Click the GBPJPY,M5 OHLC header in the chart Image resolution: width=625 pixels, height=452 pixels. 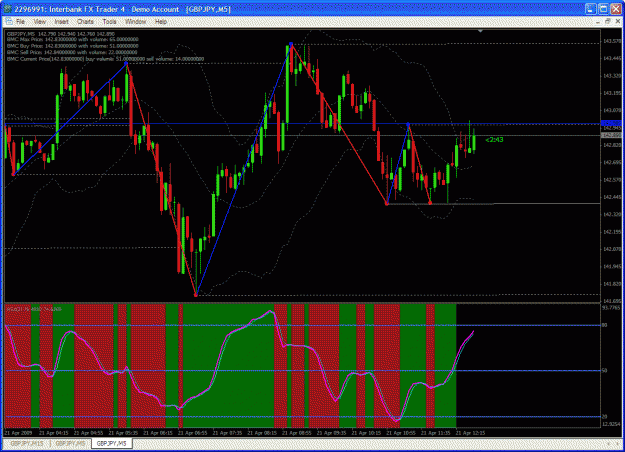point(61,34)
